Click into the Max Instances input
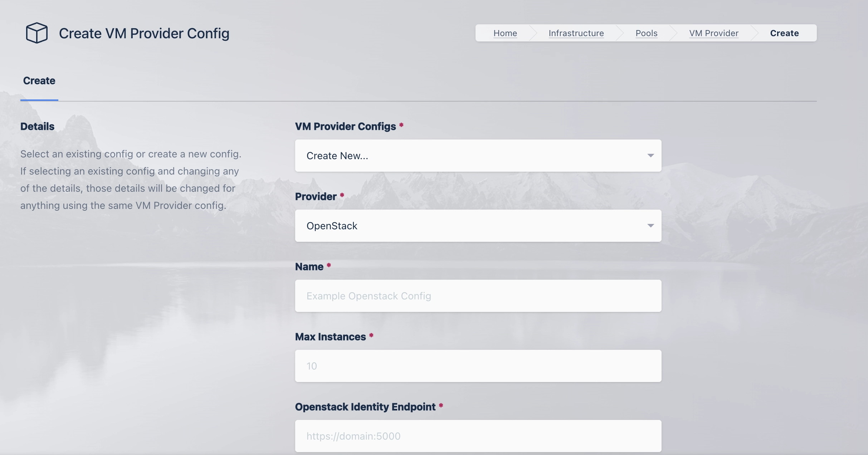The image size is (868, 455). (x=478, y=366)
